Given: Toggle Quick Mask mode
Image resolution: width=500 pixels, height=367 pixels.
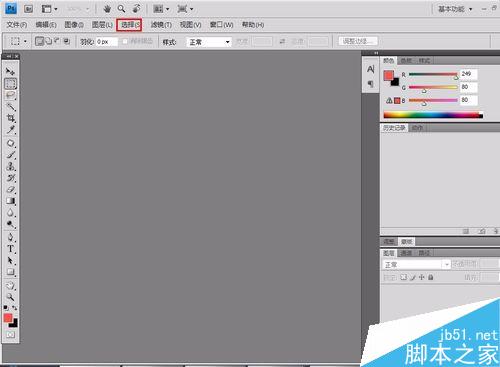Looking at the screenshot, I should point(10,334).
